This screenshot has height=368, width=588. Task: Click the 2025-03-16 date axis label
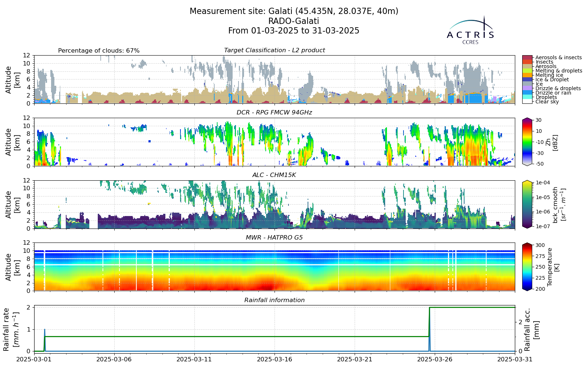click(x=275, y=359)
